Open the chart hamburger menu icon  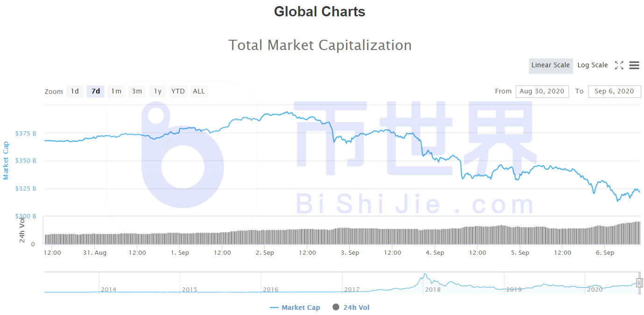(634, 65)
